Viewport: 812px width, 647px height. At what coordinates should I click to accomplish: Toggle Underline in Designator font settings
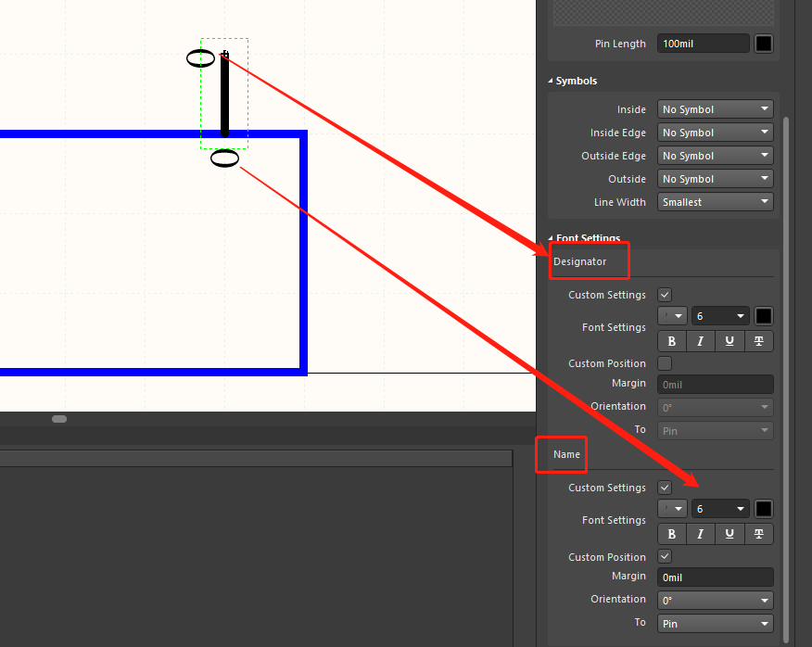point(730,341)
